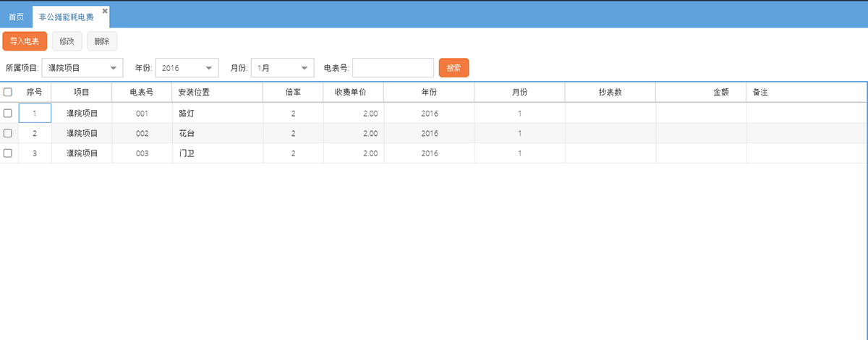Select the 门卫 cell

[x=218, y=153]
